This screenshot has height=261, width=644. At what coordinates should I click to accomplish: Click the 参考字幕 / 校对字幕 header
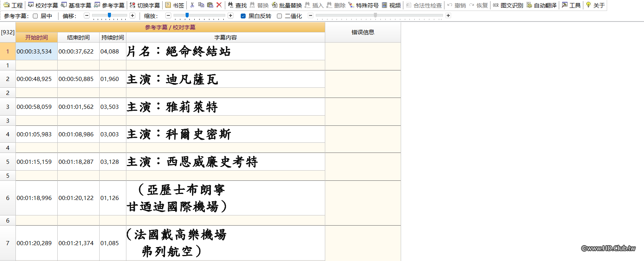tap(170, 27)
